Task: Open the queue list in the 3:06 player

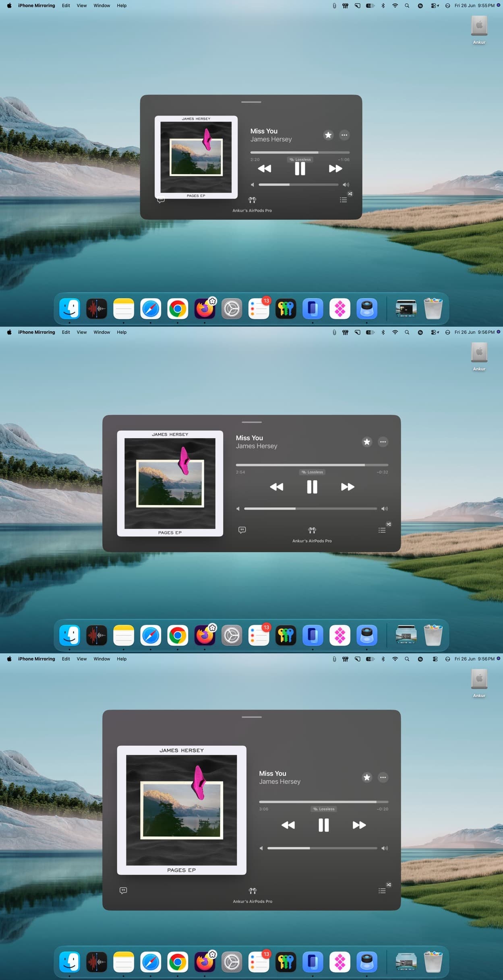Action: (x=382, y=891)
